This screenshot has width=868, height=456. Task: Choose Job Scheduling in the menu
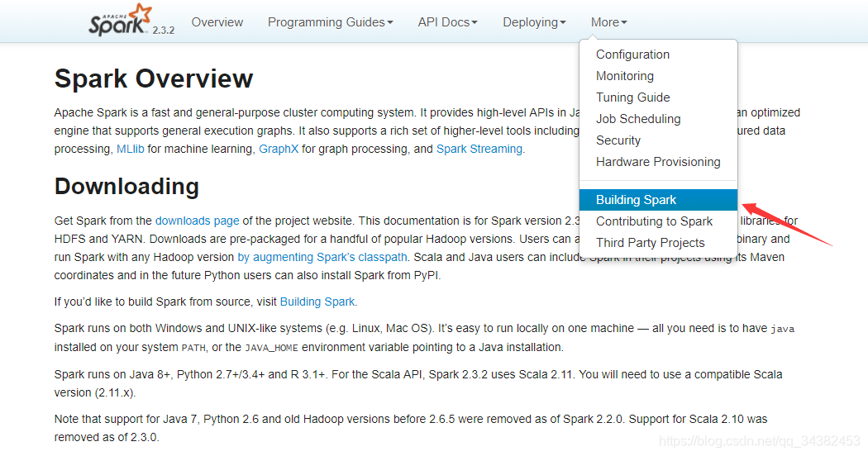tap(658, 119)
